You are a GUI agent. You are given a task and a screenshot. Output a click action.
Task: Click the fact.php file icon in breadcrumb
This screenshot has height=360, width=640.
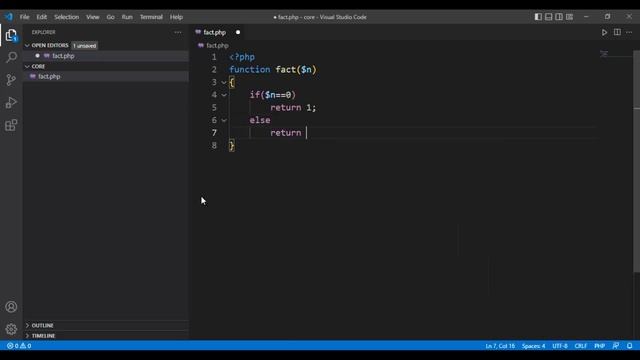pyautogui.click(x=200, y=45)
